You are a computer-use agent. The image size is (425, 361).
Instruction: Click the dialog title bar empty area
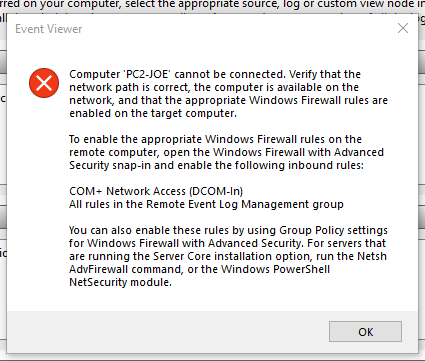tap(233, 29)
